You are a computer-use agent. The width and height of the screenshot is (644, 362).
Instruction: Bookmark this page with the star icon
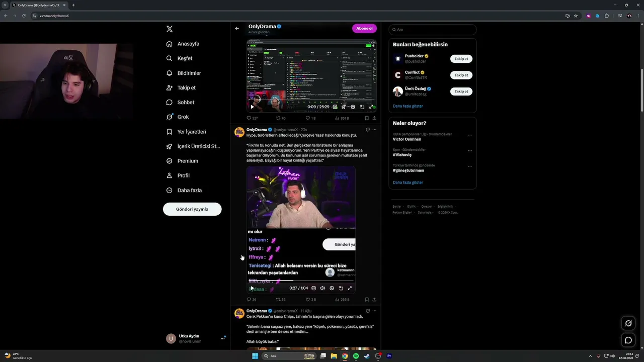click(576, 16)
